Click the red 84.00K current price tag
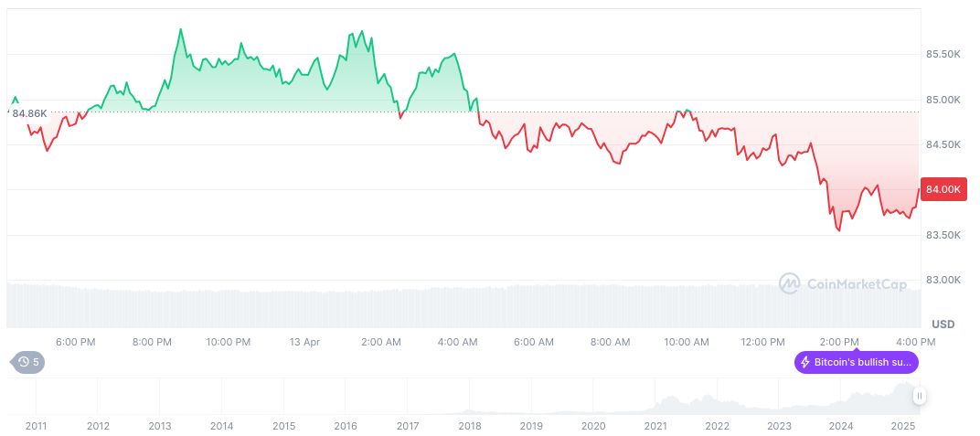 [943, 189]
